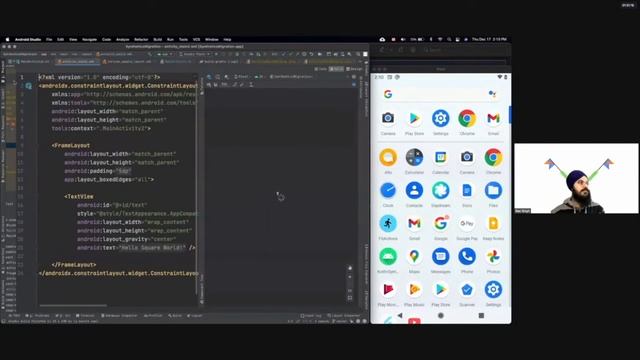Screen dimensions: 640x360
Task: Click the FrameLayout opening tag in code
Action: pos(71,145)
